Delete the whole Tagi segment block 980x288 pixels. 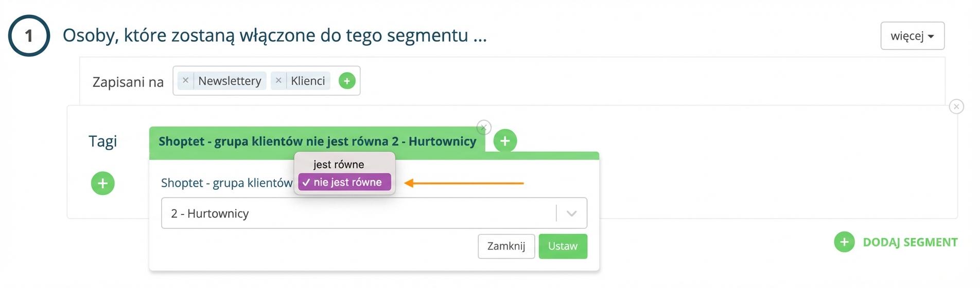(956, 106)
